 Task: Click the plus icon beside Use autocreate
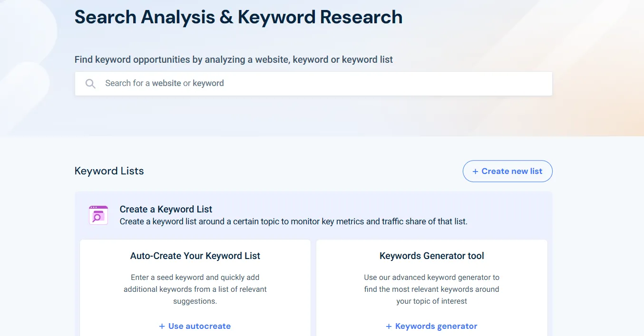[162, 326]
